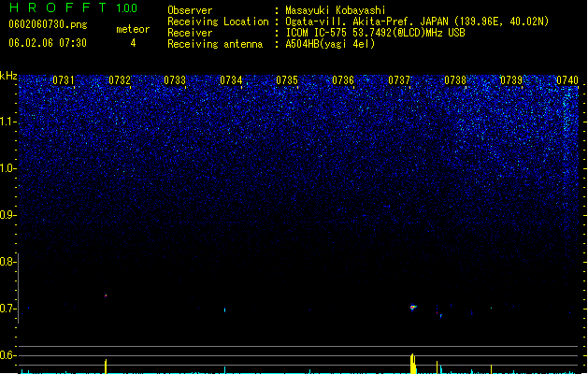Click the 0740 time marker
This screenshot has width=588, height=374.
point(567,80)
